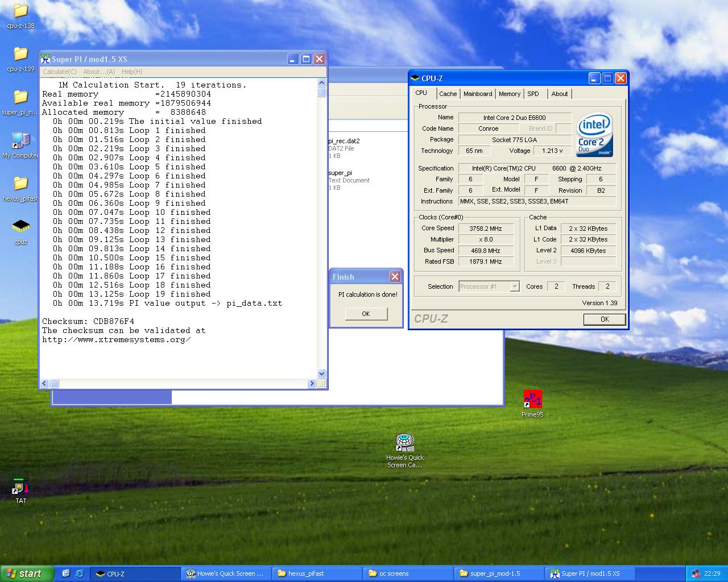The height and width of the screenshot is (582, 728).
Task: Open the Processor #1 selection dropdown
Action: tap(489, 286)
